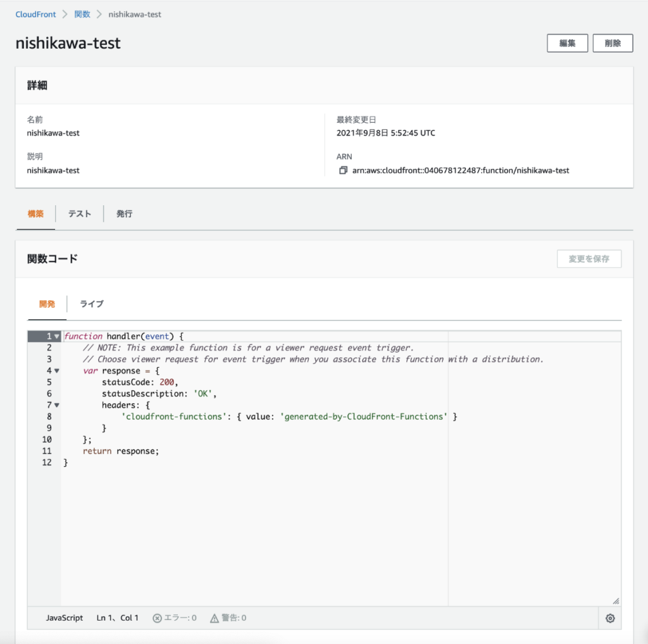Viewport: 648px width, 644px height.
Task: Copy the function ARN to clipboard
Action: point(342,170)
